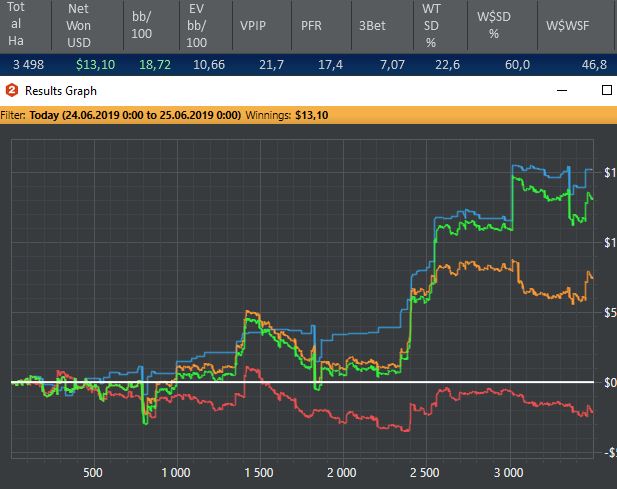Select the 3 498 total hands cell
Image resolution: width=617 pixels, height=489 pixels.
point(28,65)
